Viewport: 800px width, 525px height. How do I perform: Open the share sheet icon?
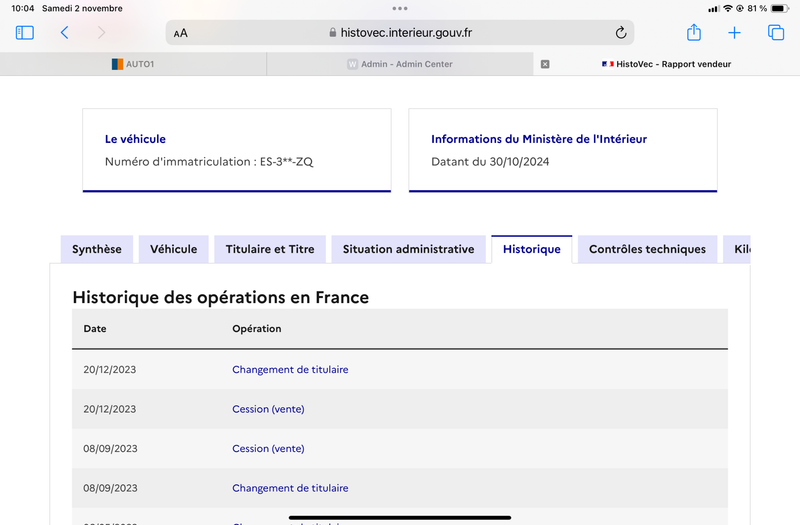(x=694, y=33)
